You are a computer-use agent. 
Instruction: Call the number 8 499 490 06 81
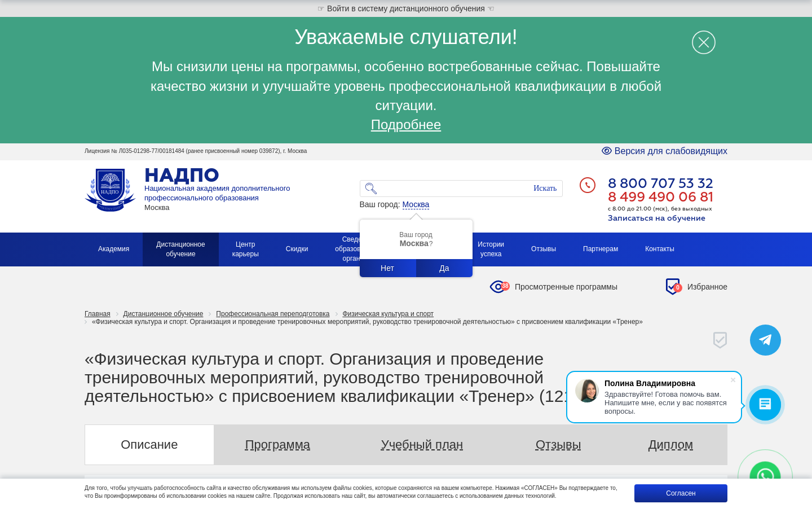coord(660,197)
